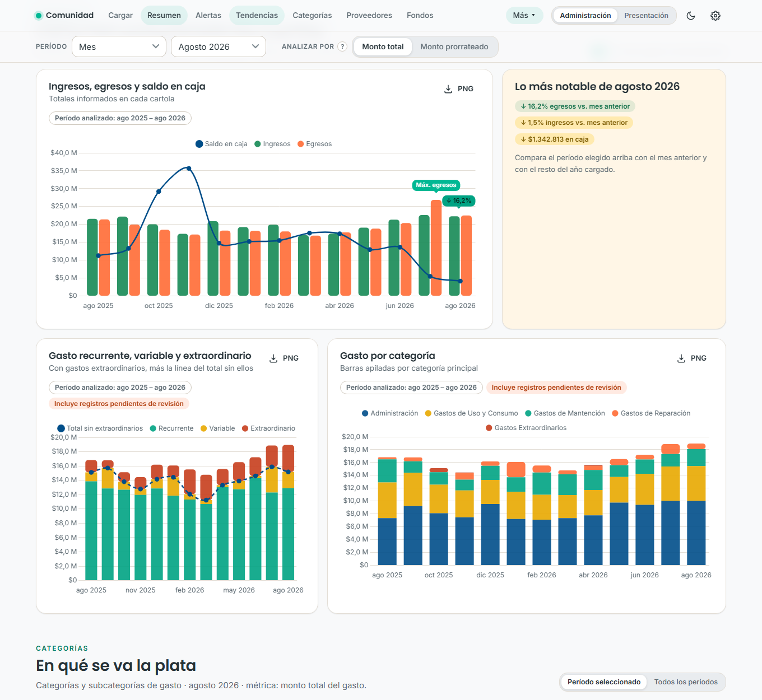Toggle Saldo en caja legend swatch

click(199, 144)
